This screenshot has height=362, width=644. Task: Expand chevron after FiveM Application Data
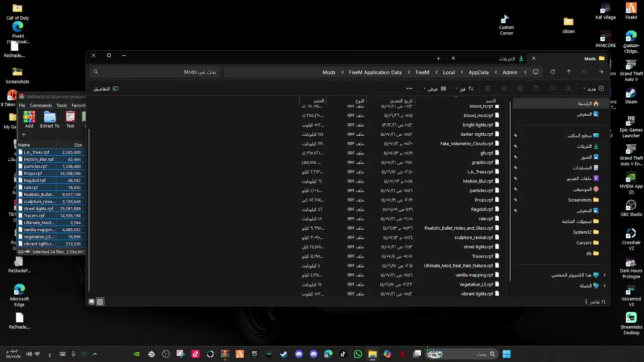tap(343, 72)
